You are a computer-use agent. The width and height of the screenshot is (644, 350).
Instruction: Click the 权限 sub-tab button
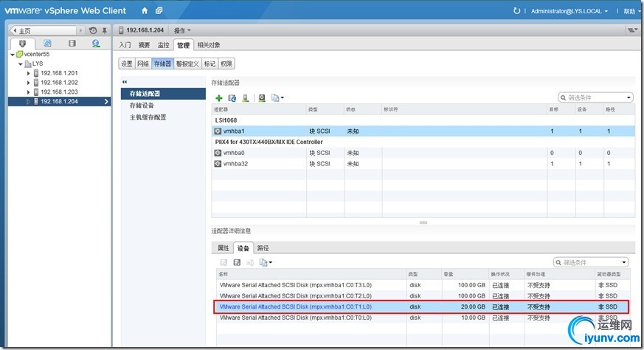point(226,64)
